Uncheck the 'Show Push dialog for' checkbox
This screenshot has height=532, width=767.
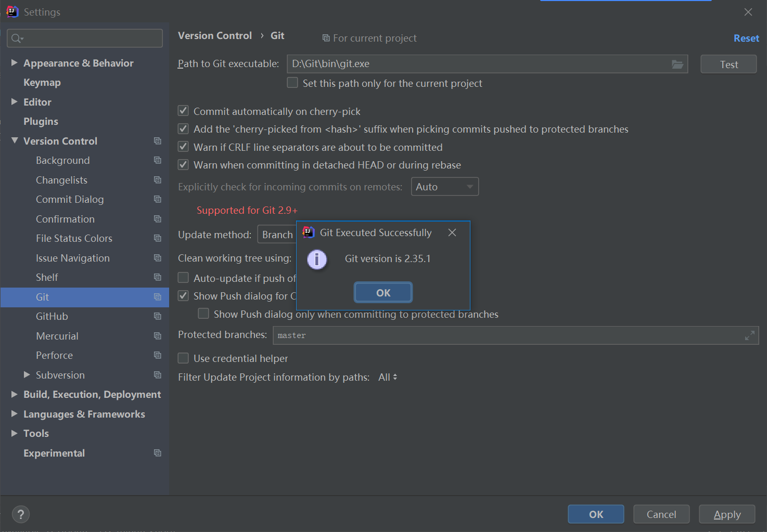pos(183,295)
